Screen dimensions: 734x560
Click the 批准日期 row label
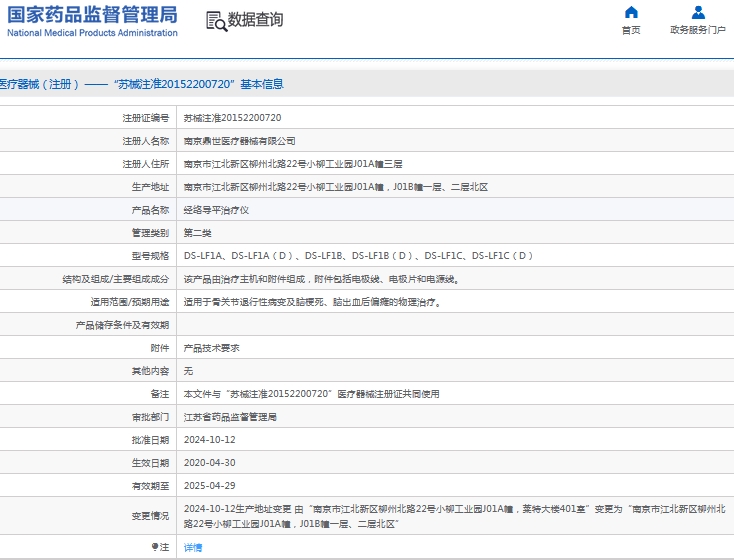pyautogui.click(x=150, y=440)
